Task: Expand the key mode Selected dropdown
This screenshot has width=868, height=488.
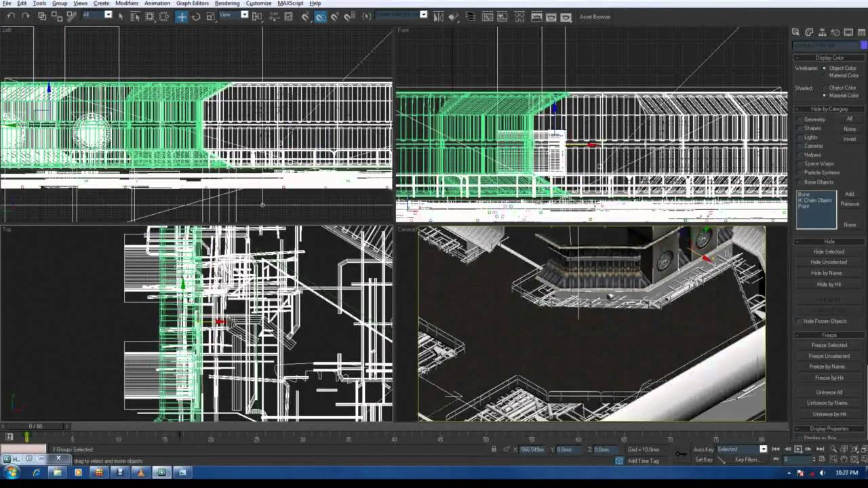Action: (x=742, y=449)
